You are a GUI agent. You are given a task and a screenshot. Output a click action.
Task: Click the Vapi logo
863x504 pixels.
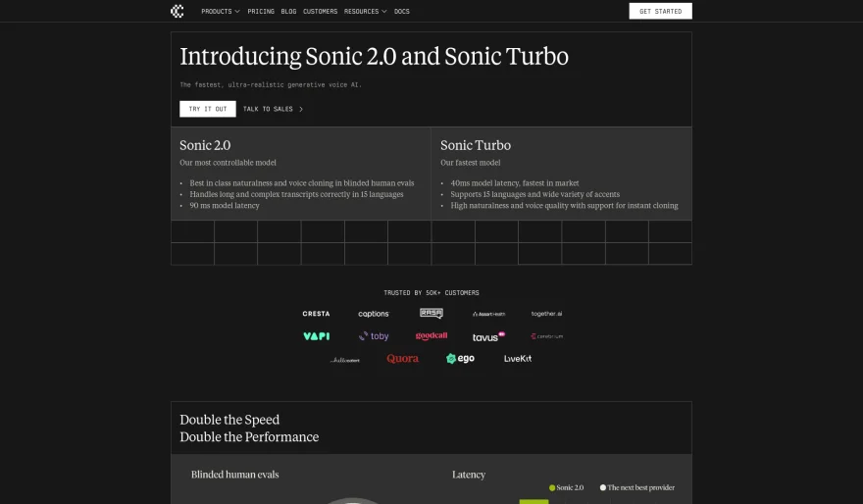tap(317, 335)
